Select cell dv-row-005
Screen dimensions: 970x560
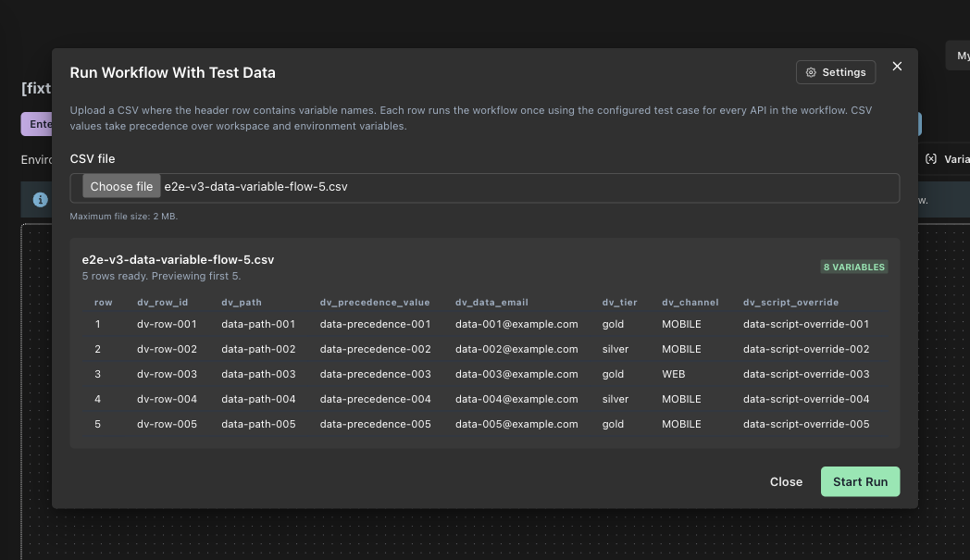(167, 424)
